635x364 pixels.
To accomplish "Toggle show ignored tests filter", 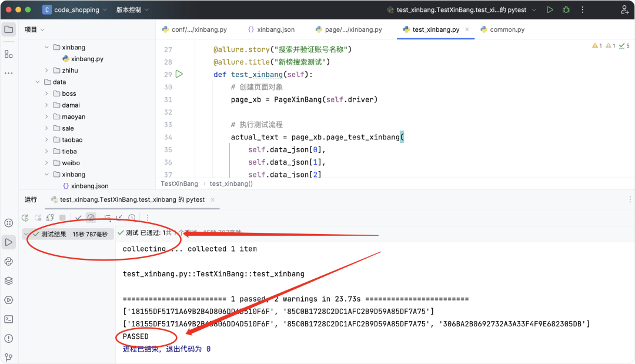I will coord(91,218).
